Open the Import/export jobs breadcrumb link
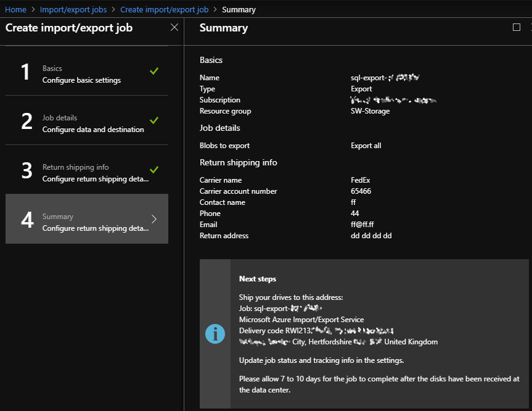The height and width of the screenshot is (411, 532). (73, 9)
